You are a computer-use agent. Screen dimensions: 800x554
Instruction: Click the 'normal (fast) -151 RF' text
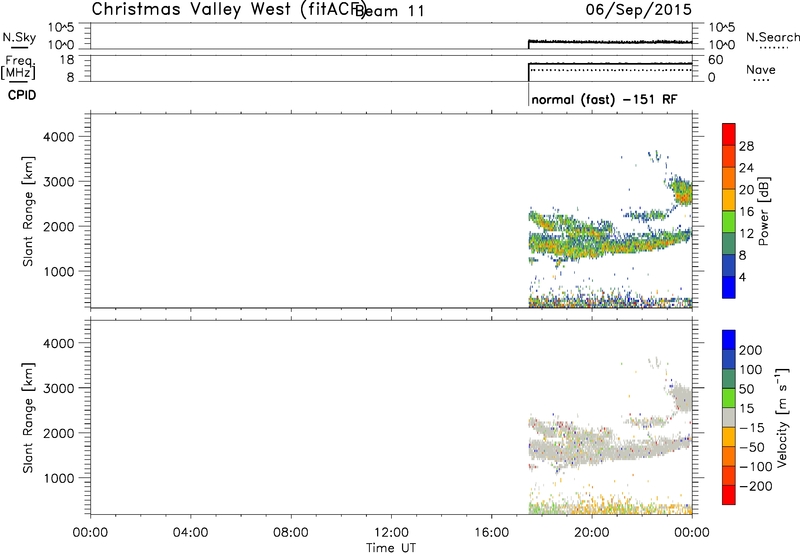(604, 99)
